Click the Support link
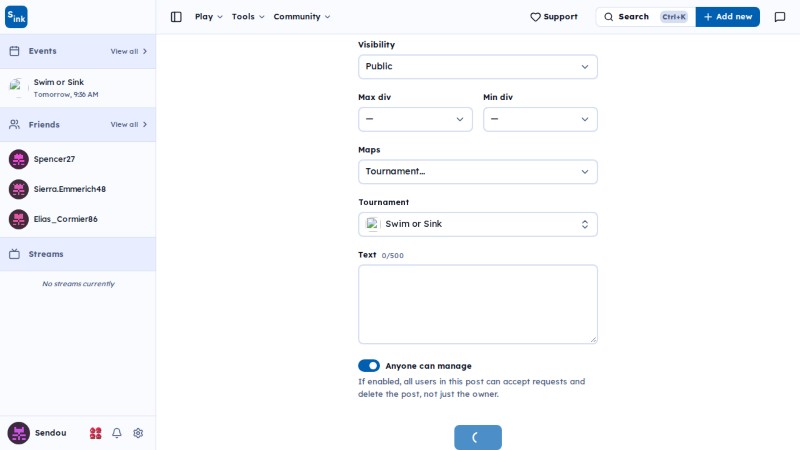The width and height of the screenshot is (800, 450). tap(554, 17)
